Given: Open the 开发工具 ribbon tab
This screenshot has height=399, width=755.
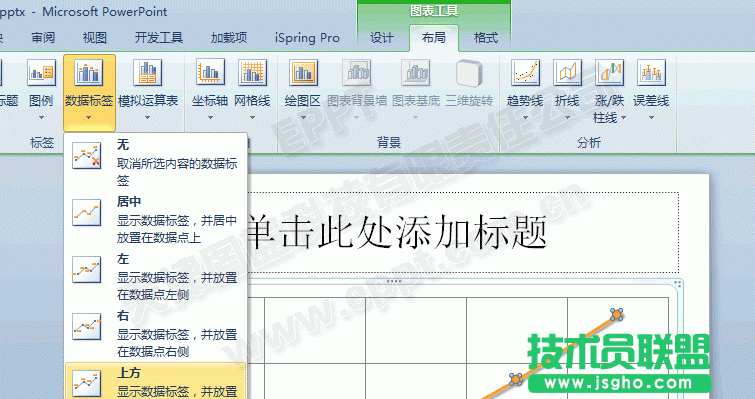Looking at the screenshot, I should (159, 38).
